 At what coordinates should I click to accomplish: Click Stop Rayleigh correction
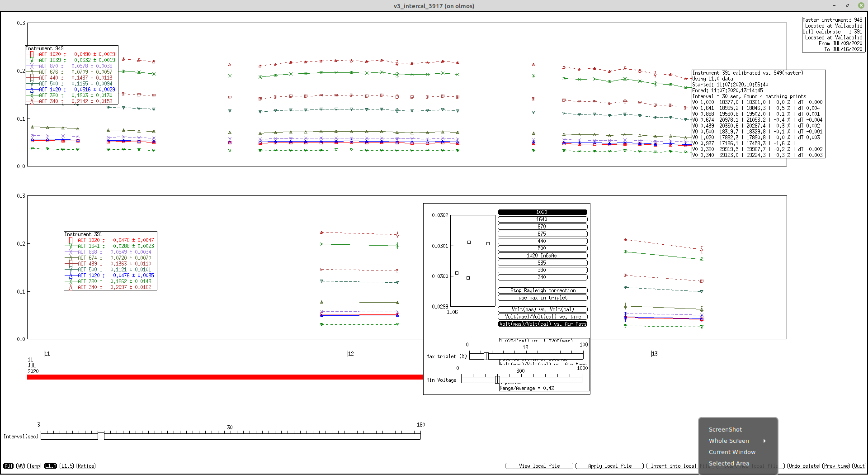tap(542, 290)
